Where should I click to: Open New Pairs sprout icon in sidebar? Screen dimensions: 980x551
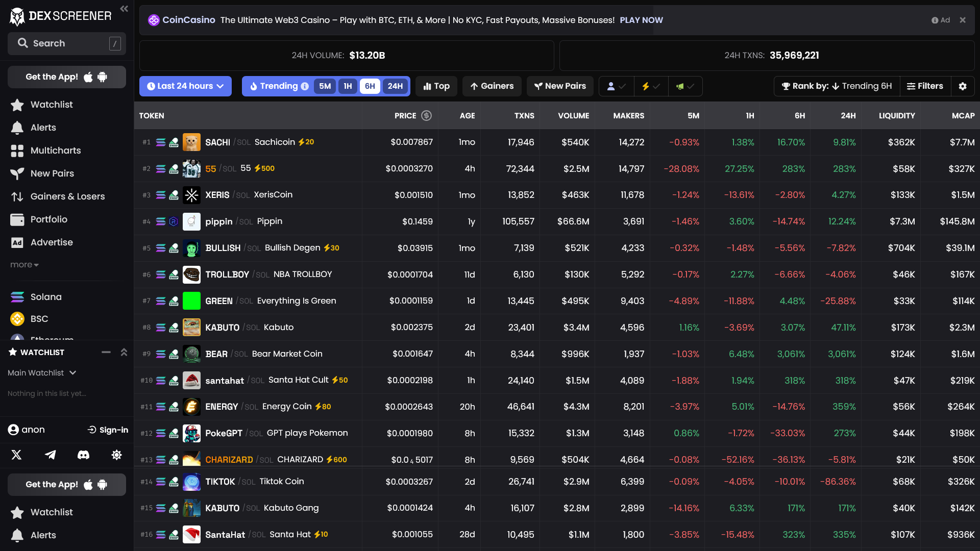[x=17, y=173]
